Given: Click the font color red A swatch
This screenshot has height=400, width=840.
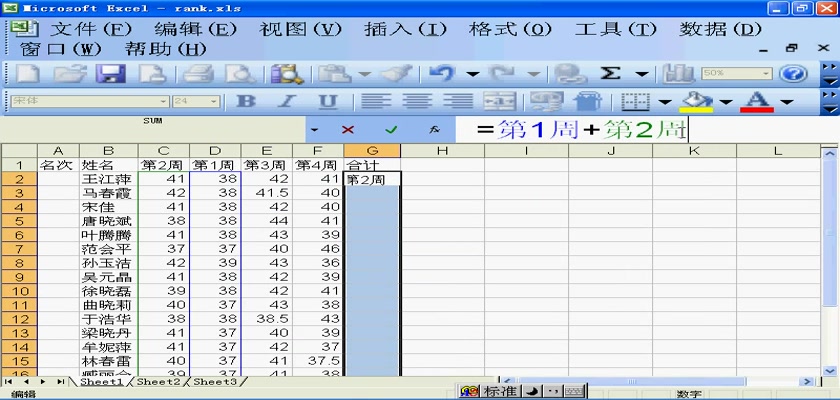Looking at the screenshot, I should (x=756, y=102).
